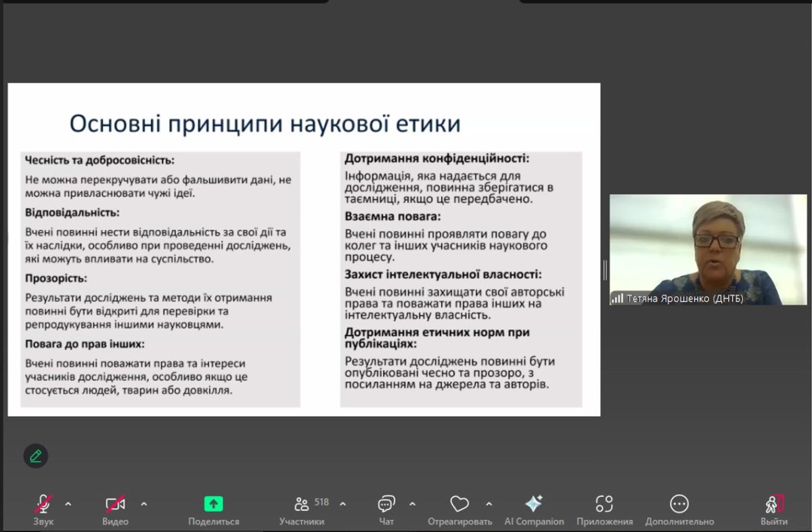
Task: Click the Тетяна Ярошенко (ДНТБ) name label
Action: click(x=684, y=298)
